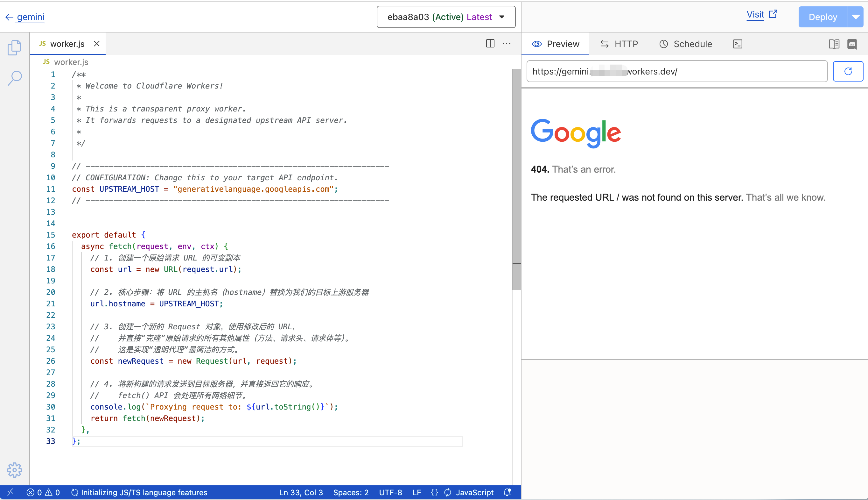This screenshot has width=868, height=500.
Task: Open notifications via the bell icon
Action: pos(507,492)
